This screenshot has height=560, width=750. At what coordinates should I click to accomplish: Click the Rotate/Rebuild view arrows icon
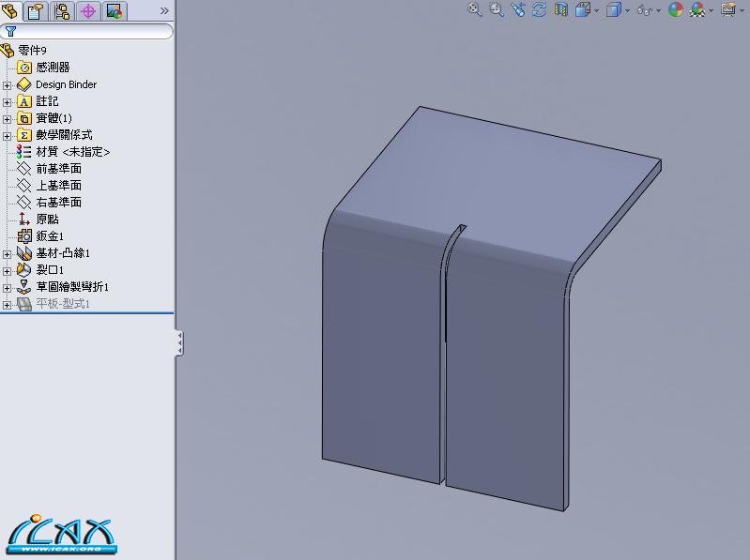pos(540,9)
